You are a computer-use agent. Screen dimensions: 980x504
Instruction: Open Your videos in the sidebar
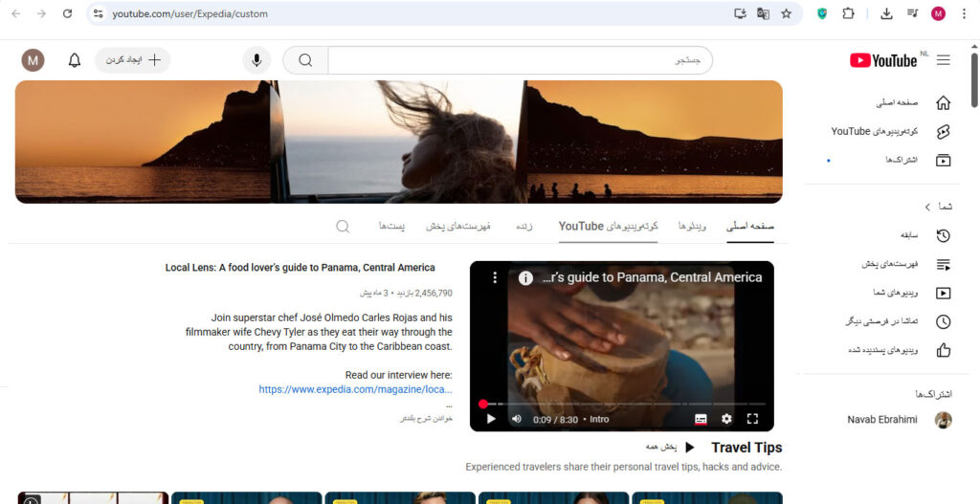click(913, 293)
